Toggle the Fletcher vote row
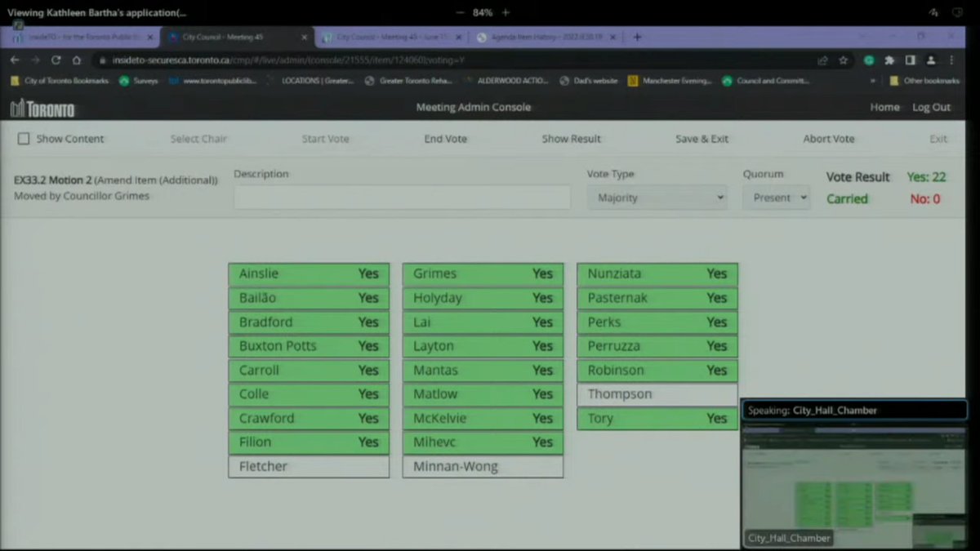 pyautogui.click(x=309, y=466)
